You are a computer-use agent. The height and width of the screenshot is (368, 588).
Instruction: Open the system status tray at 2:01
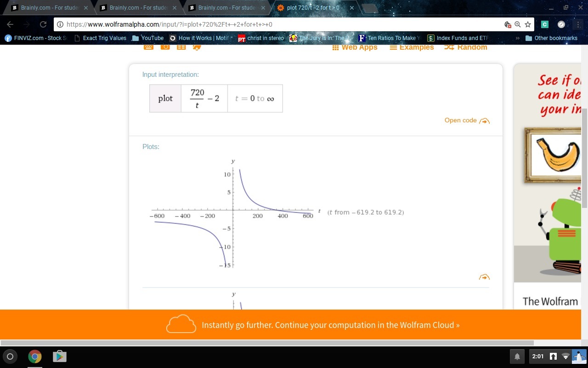(x=557, y=356)
